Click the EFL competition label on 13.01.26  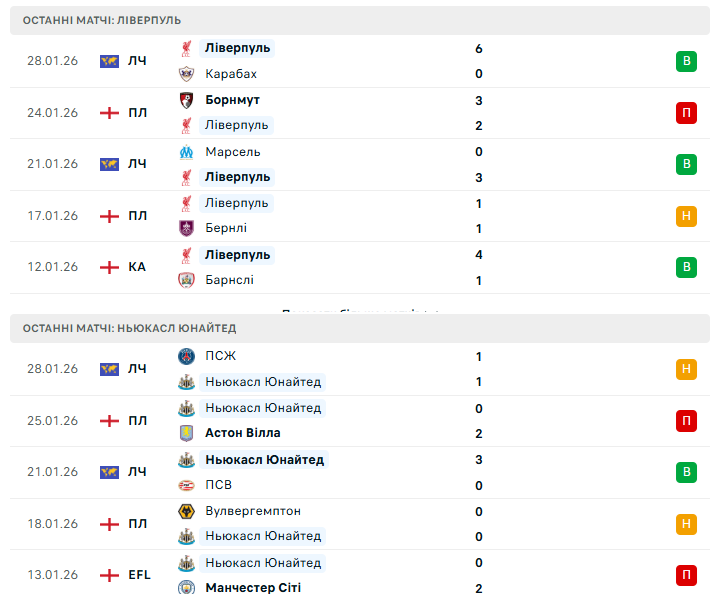click(x=139, y=575)
